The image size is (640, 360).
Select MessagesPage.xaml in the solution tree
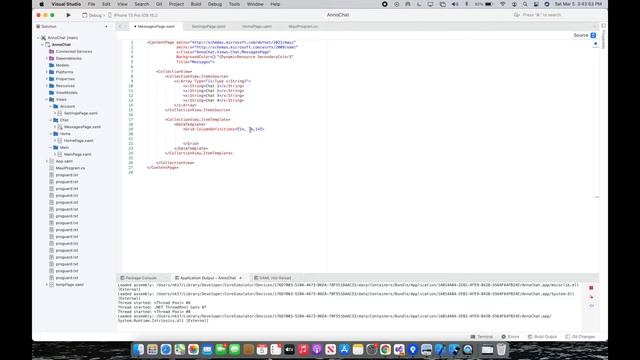(82, 127)
